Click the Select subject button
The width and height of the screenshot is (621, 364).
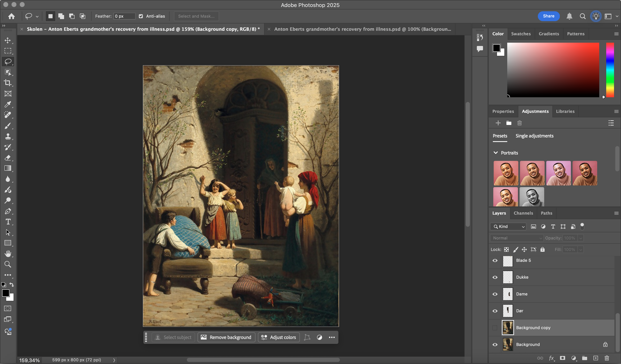pos(173,337)
